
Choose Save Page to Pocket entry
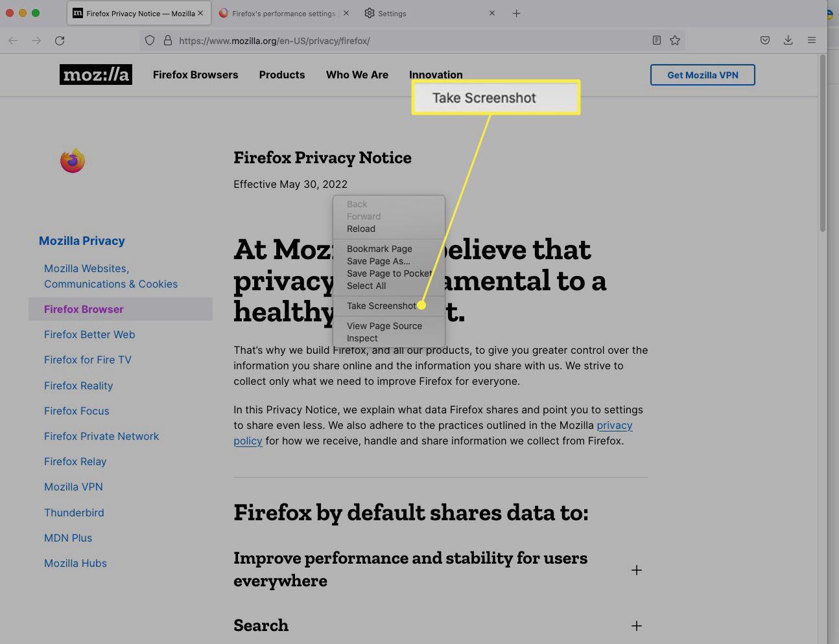389,273
